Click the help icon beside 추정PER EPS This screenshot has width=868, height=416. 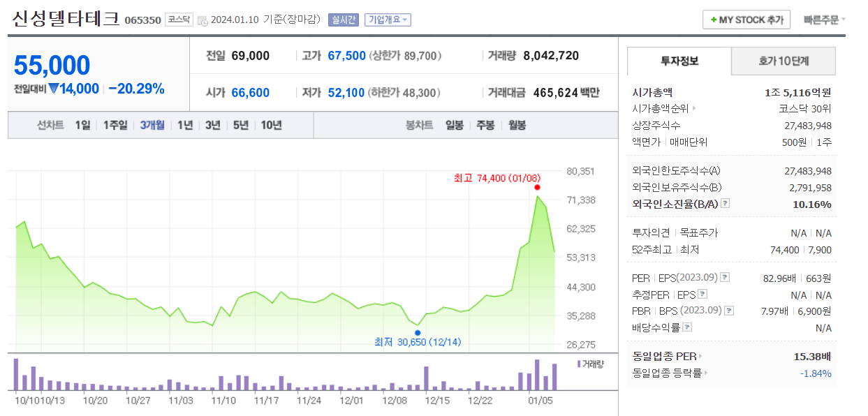(703, 295)
